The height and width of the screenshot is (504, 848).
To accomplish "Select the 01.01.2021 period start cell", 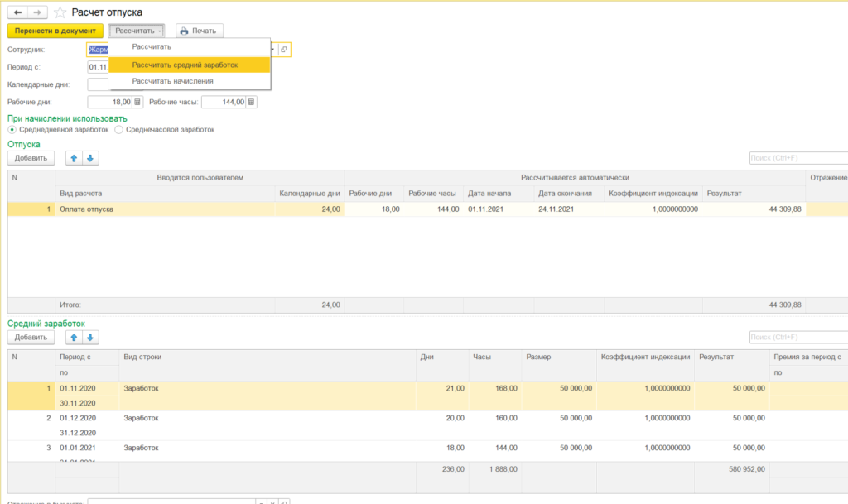I will tap(86, 448).
